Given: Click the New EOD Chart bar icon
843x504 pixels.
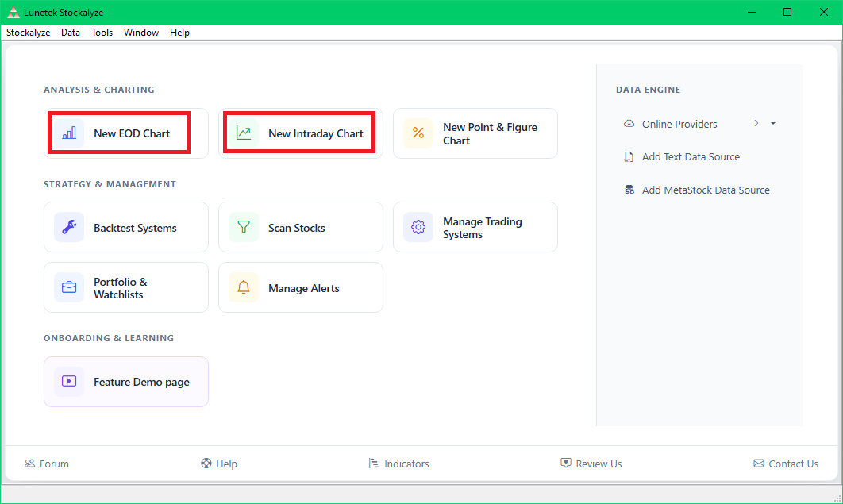Looking at the screenshot, I should click(69, 133).
